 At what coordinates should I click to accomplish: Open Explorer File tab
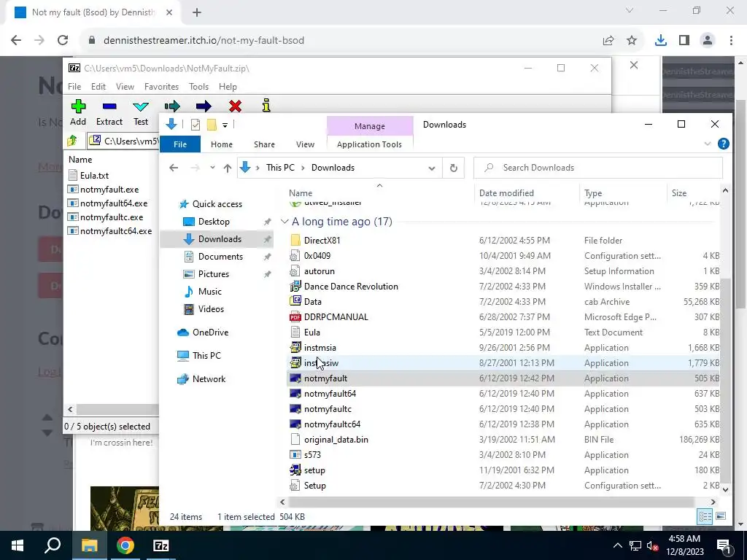click(x=180, y=144)
